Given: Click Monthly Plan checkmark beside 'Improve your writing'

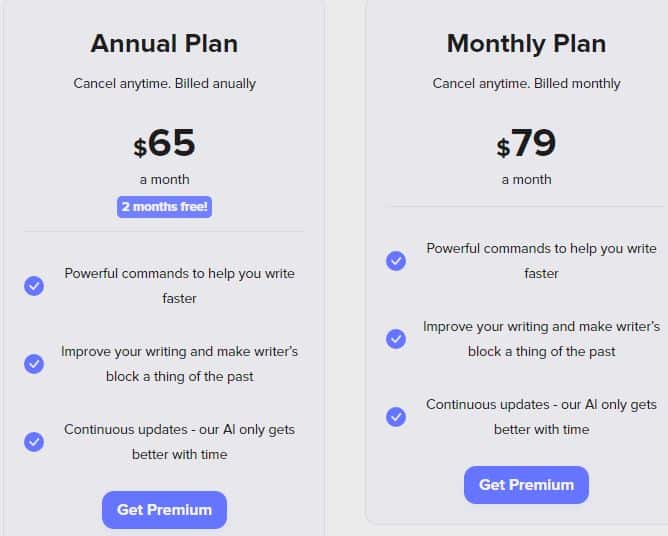Looking at the screenshot, I should (396, 339).
